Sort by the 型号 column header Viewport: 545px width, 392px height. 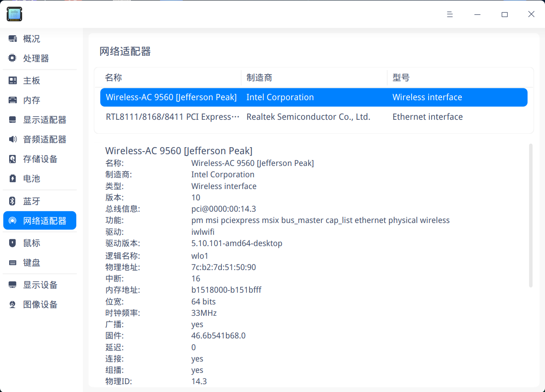(x=460, y=78)
